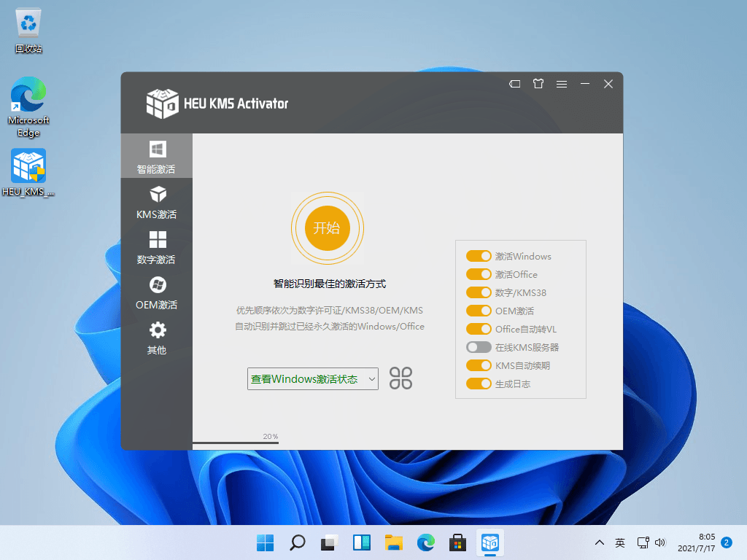This screenshot has height=560, width=747.
Task: Click the text 自动识别并跳过已经永久激活的Windows/Office
Action: [x=330, y=327]
